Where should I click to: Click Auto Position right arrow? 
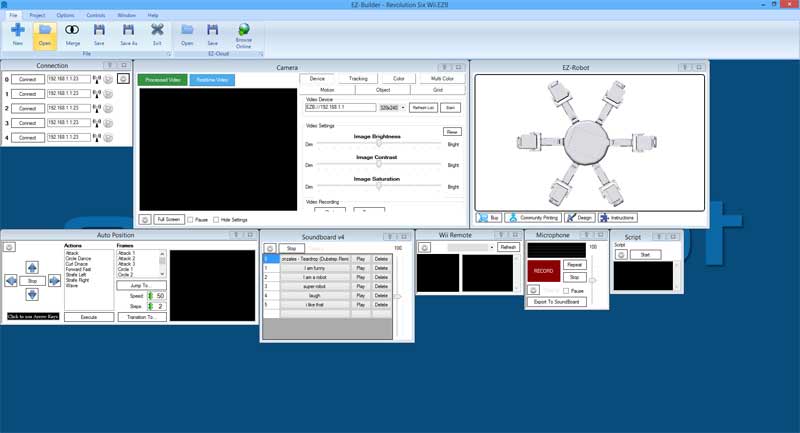54,281
